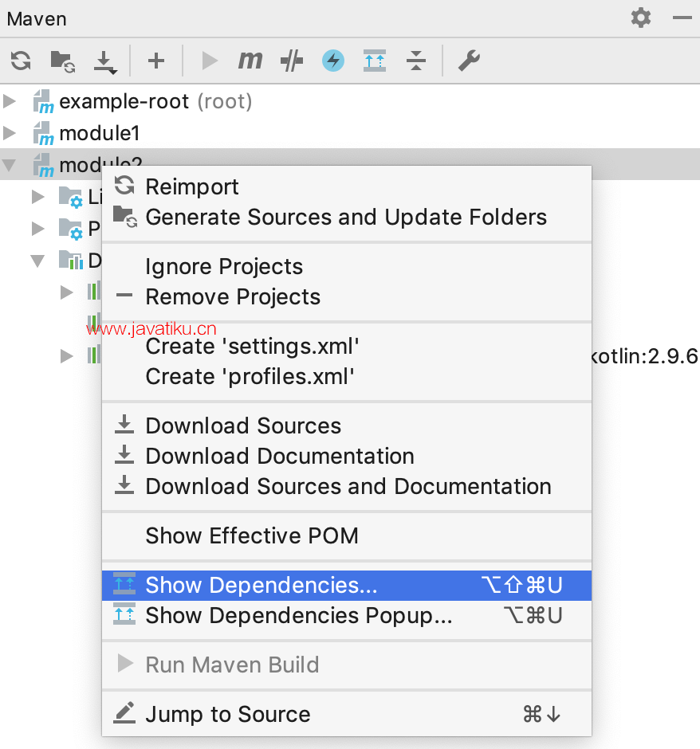Click the example-root Maven project icon
The image size is (700, 749).
point(43,102)
